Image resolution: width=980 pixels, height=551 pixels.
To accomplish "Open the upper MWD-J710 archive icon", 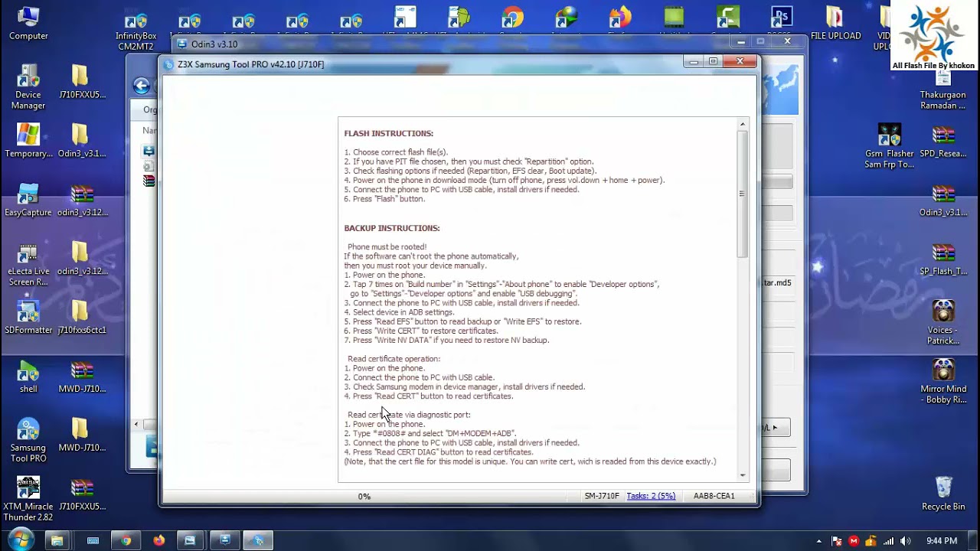I will tap(81, 376).
